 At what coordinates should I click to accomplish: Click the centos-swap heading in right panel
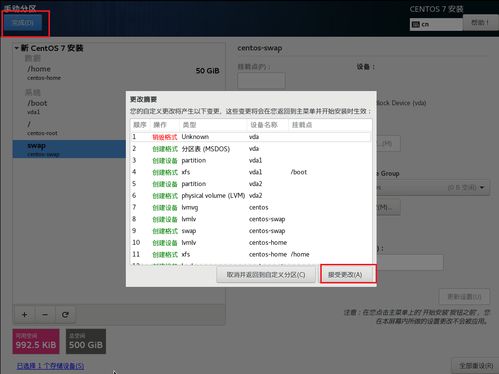[260, 48]
